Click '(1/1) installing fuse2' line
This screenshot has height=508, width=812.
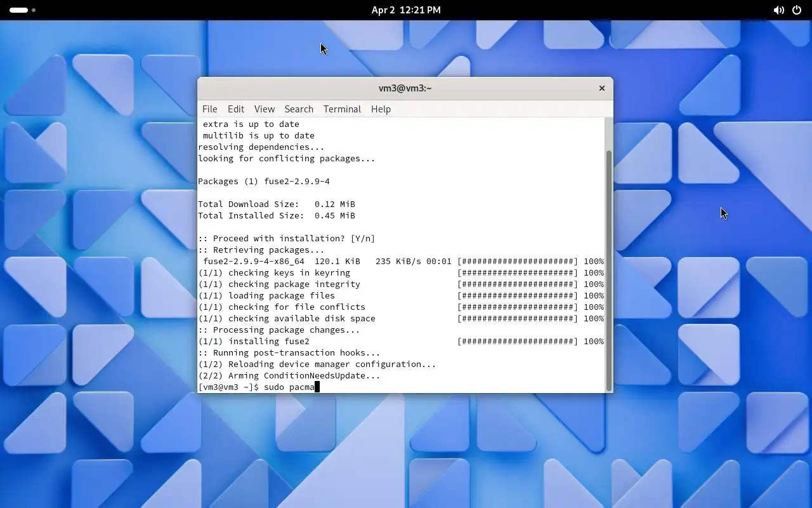401,341
